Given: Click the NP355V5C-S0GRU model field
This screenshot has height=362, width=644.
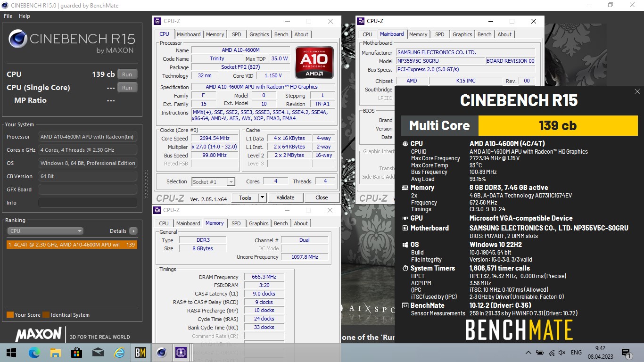Looking at the screenshot, I should (441, 61).
